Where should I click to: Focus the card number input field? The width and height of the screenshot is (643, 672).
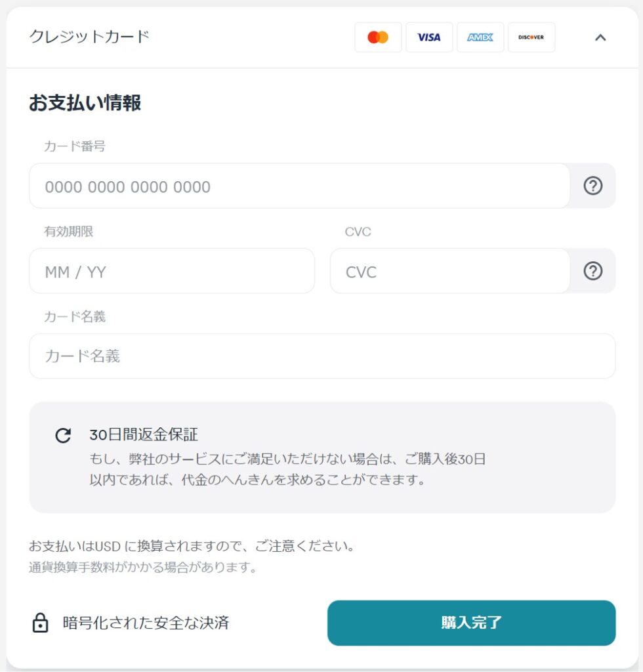(300, 186)
